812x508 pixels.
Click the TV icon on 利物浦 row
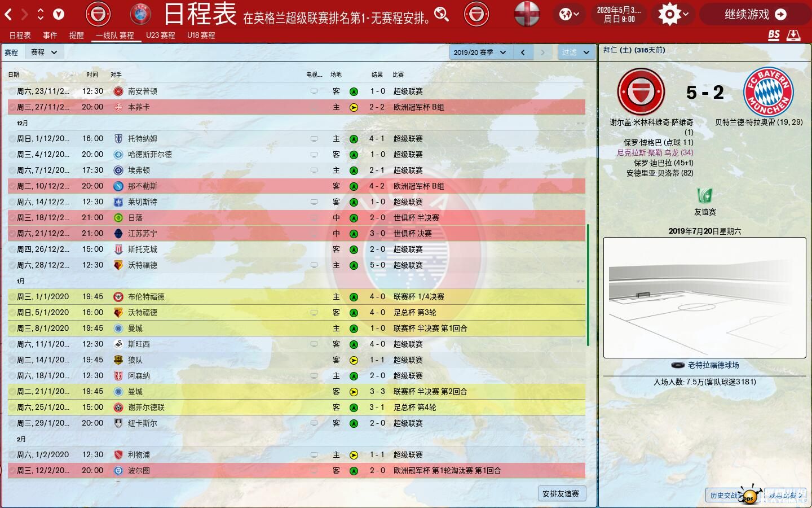(x=314, y=454)
